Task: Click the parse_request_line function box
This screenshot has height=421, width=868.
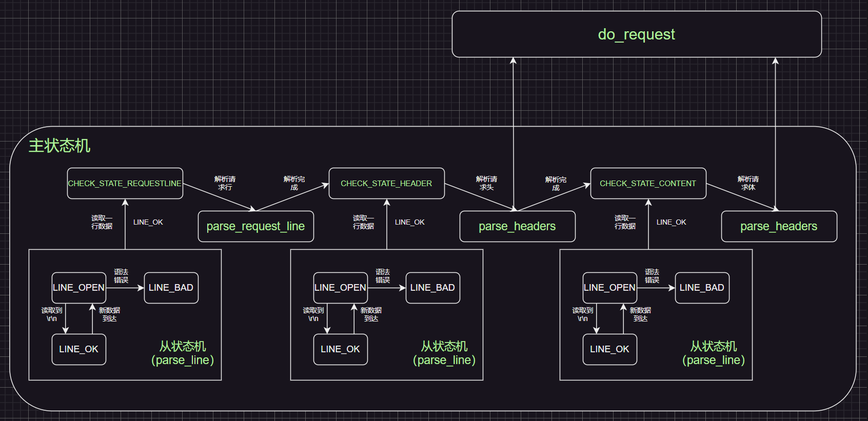Action: pos(256,227)
